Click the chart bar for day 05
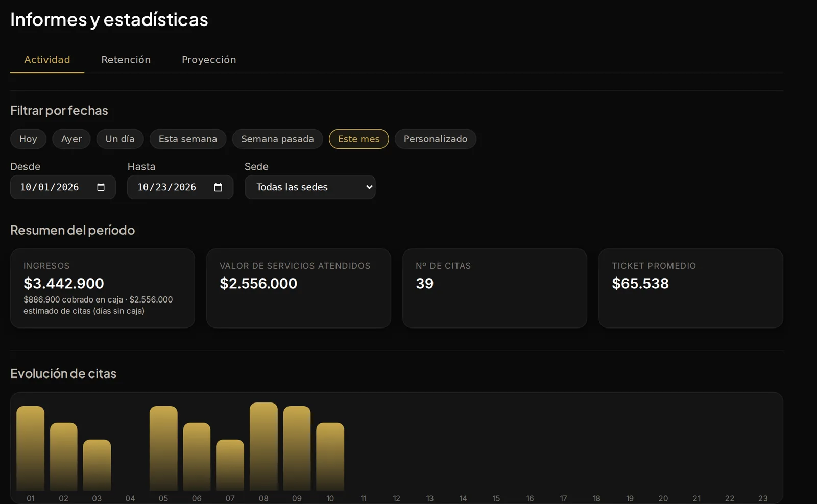817x504 pixels. point(163,448)
